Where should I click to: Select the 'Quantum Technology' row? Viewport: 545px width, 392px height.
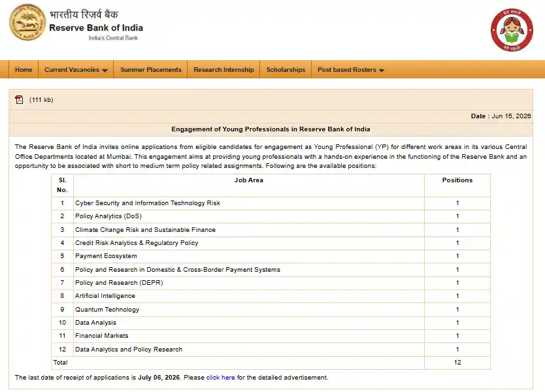(x=271, y=310)
